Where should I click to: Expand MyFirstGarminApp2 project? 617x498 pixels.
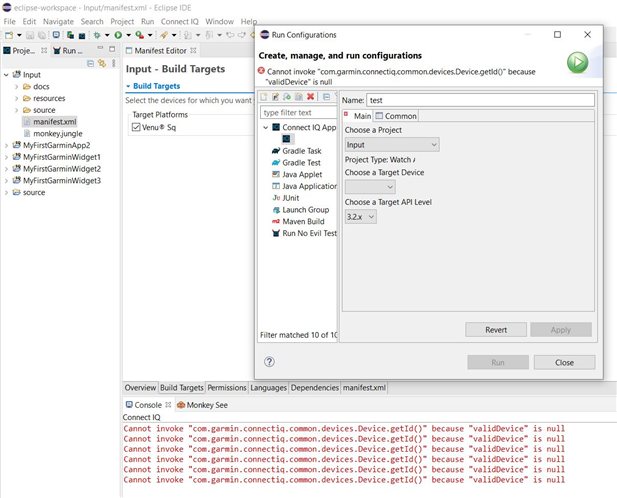pos(6,145)
